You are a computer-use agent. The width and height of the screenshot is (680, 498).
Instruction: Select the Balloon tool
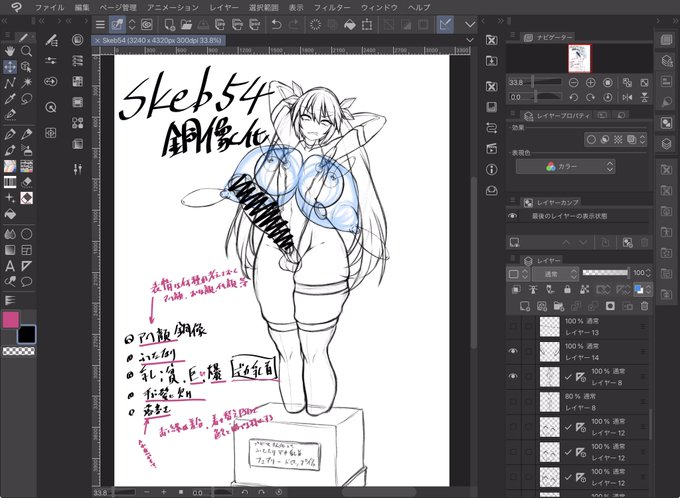point(26,282)
